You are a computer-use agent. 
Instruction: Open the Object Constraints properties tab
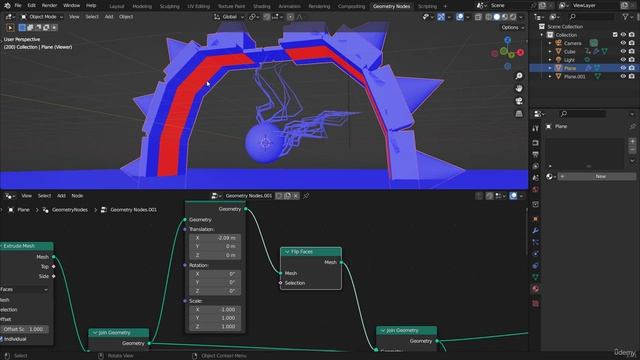[x=535, y=265]
